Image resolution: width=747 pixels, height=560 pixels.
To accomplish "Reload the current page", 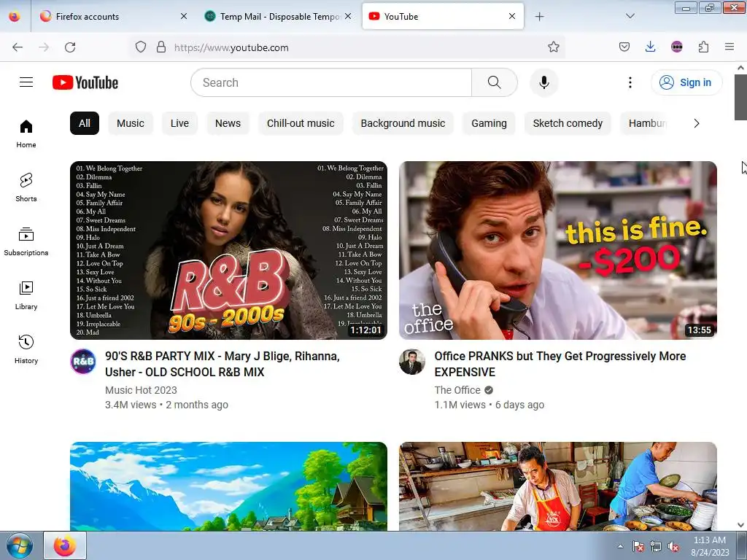I will [70, 47].
